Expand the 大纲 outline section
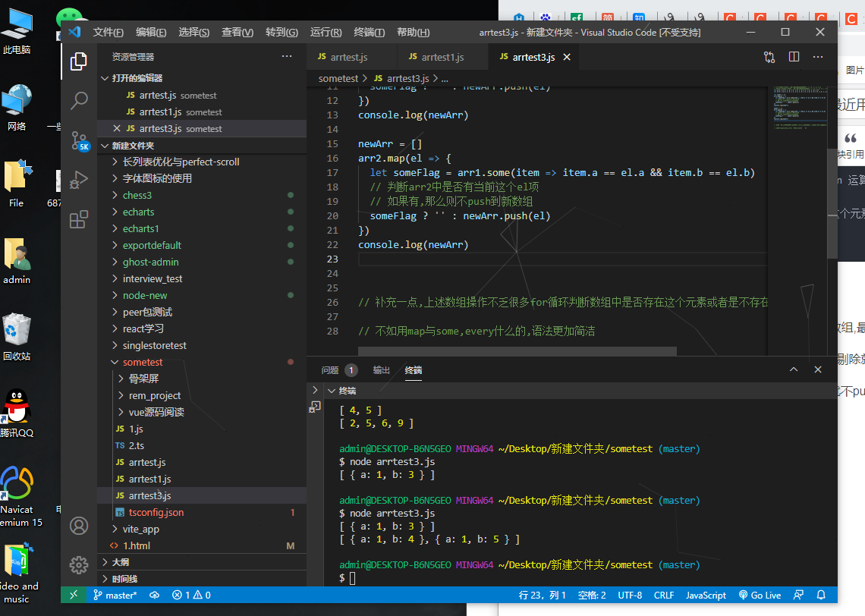The image size is (865, 616). [x=202, y=562]
